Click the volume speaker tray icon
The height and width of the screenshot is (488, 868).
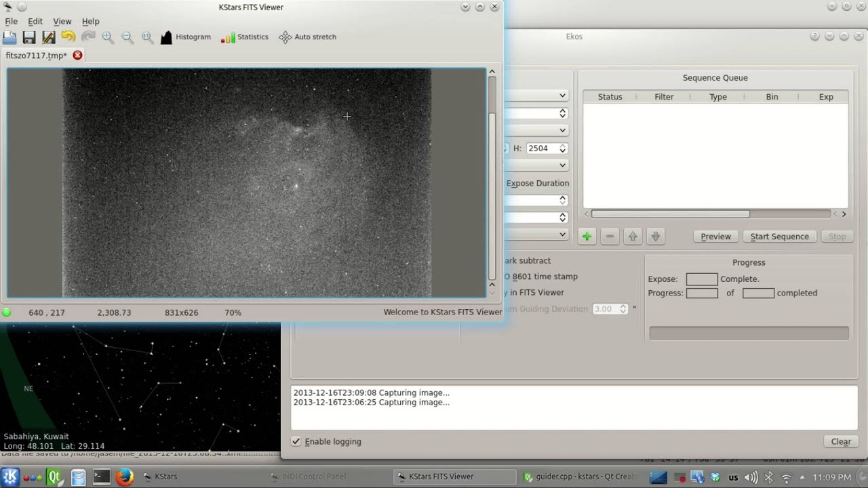pyautogui.click(x=751, y=477)
